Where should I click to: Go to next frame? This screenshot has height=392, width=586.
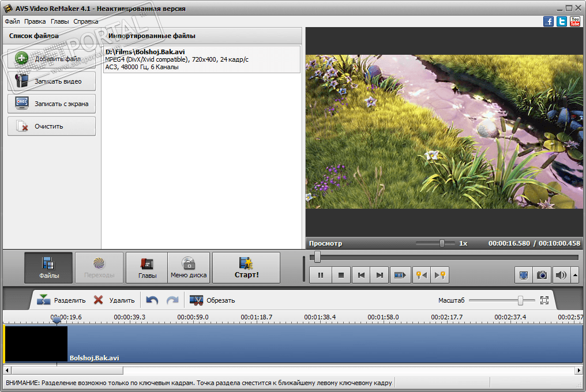380,276
